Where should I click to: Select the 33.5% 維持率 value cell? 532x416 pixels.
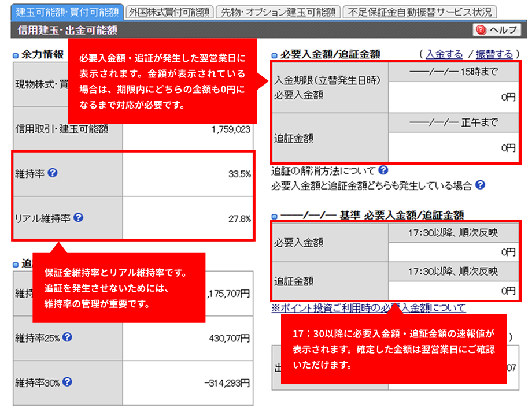[187, 174]
